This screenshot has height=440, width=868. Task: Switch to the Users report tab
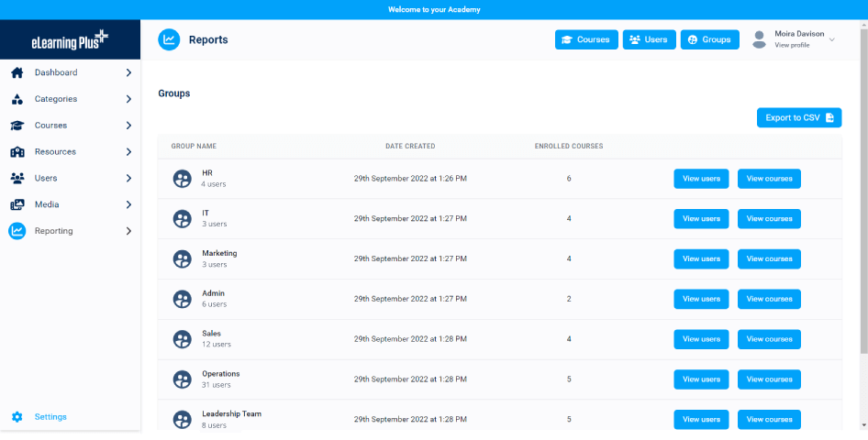(649, 39)
